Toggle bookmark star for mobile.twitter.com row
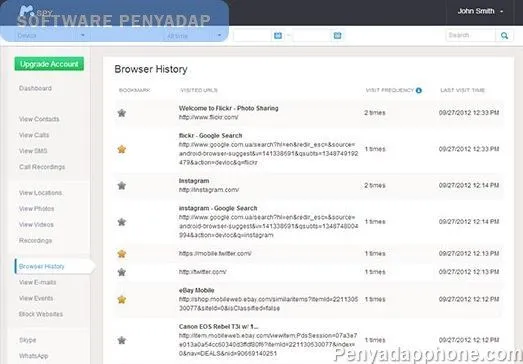Image resolution: width=523 pixels, height=364 pixels. (x=122, y=254)
